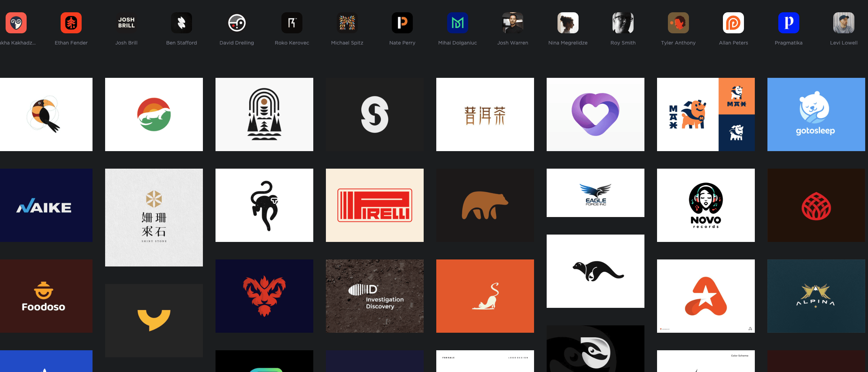Screen dimensions: 868x372
Task: View the Shiny Stone logo shot
Action: coord(154,217)
